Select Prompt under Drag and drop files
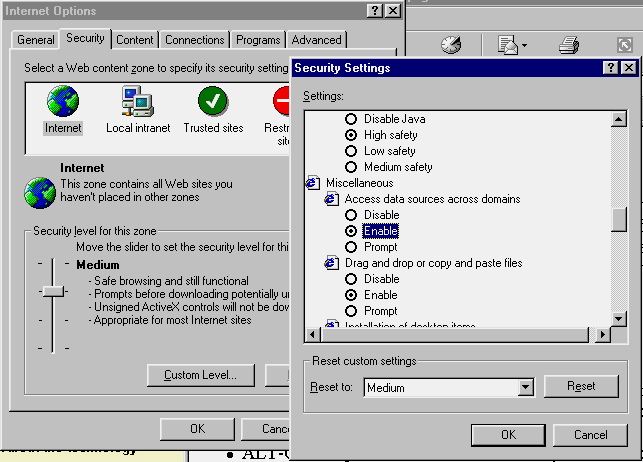Viewport: 643px width, 462px height. [x=351, y=311]
